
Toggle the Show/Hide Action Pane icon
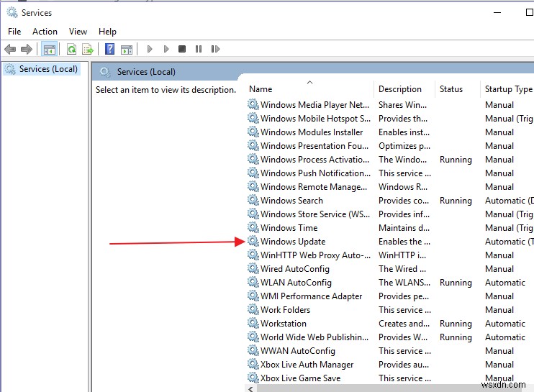127,50
